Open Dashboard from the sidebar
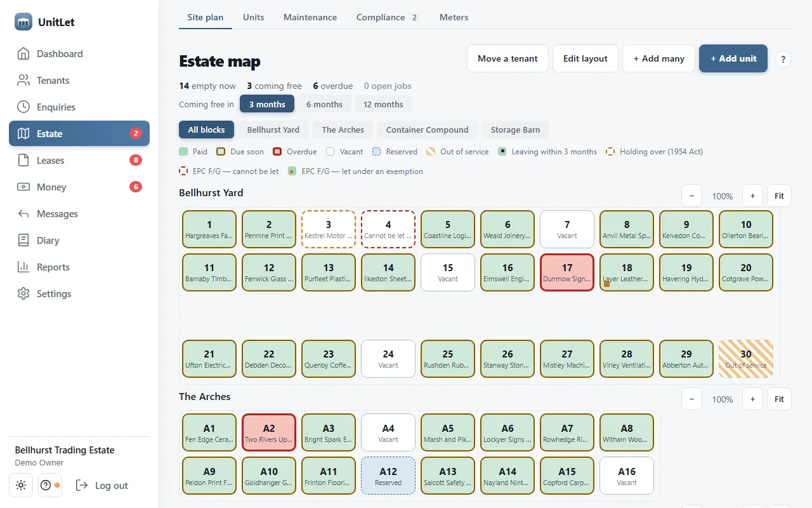This screenshot has width=812, height=508. pyautogui.click(x=79, y=54)
